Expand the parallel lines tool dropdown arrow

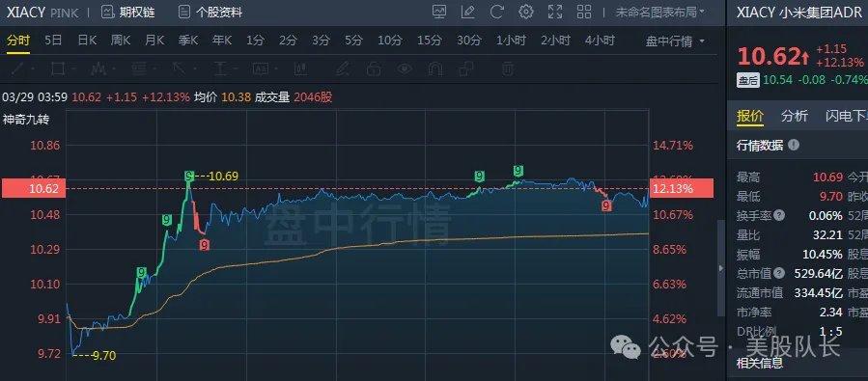click(154, 69)
